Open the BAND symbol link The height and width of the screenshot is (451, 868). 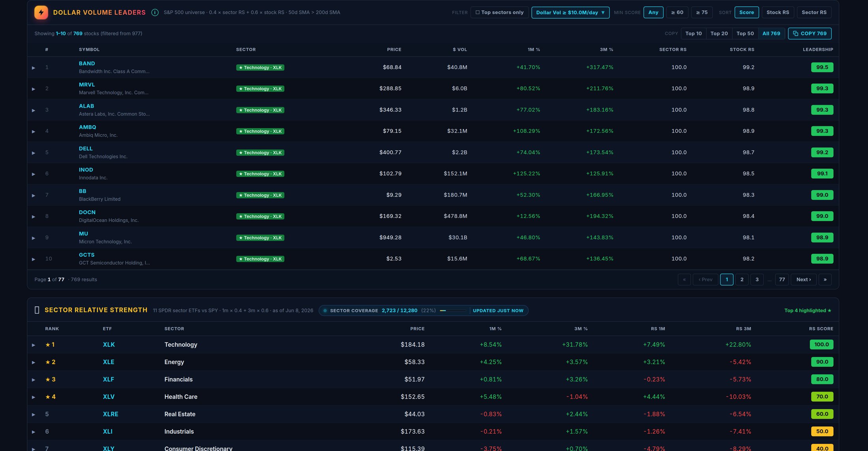(x=87, y=64)
